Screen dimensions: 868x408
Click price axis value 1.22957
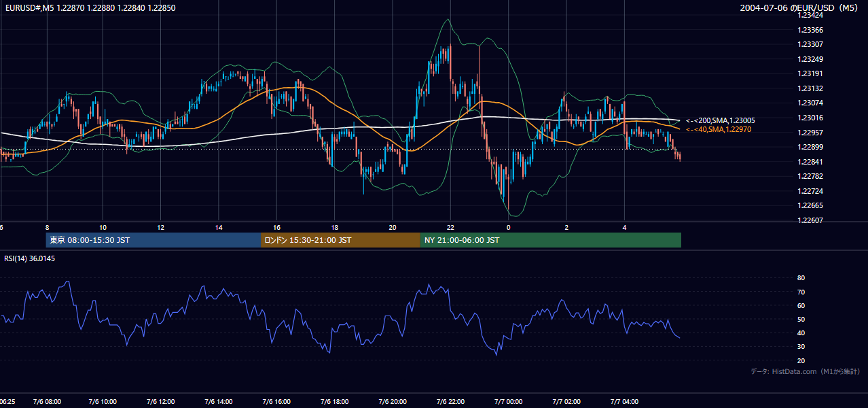[x=810, y=132]
